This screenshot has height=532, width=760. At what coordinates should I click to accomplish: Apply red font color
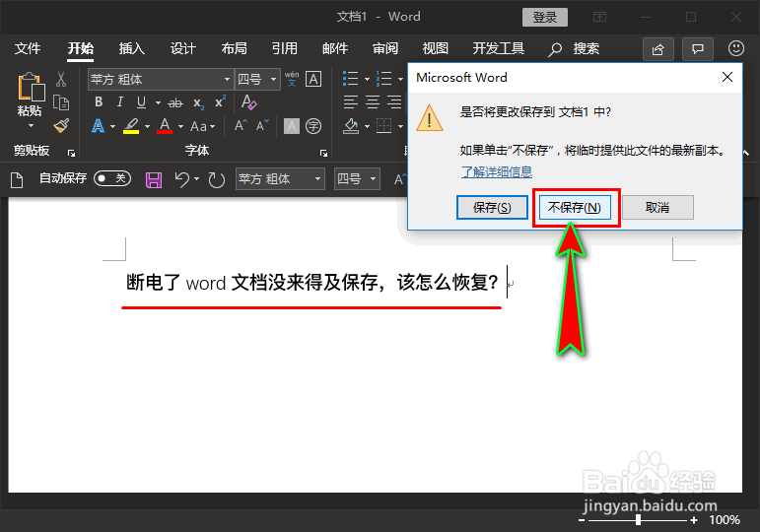[165, 126]
